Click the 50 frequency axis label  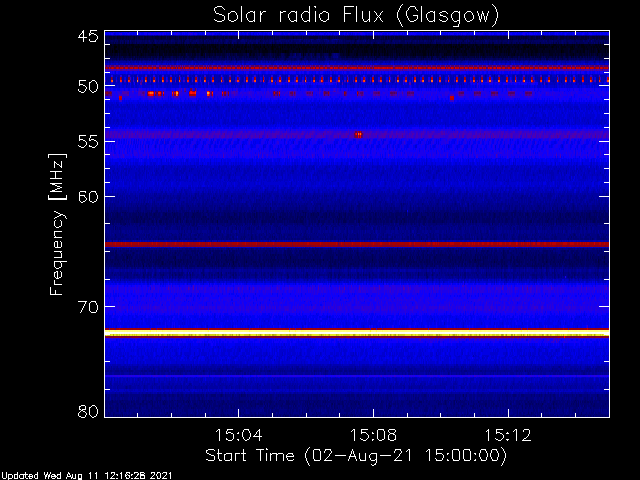pyautogui.click(x=88, y=87)
